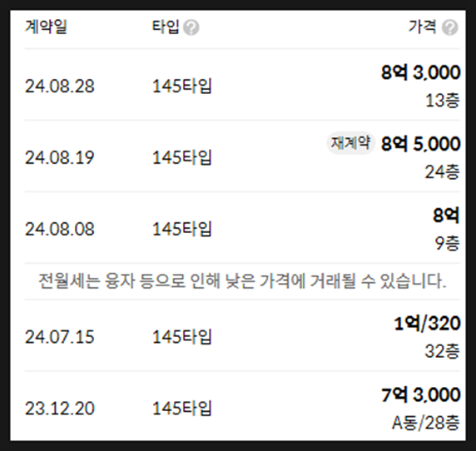Click the 1억/320 monthly rent price
Viewport: 476px width, 451px height.
click(427, 324)
